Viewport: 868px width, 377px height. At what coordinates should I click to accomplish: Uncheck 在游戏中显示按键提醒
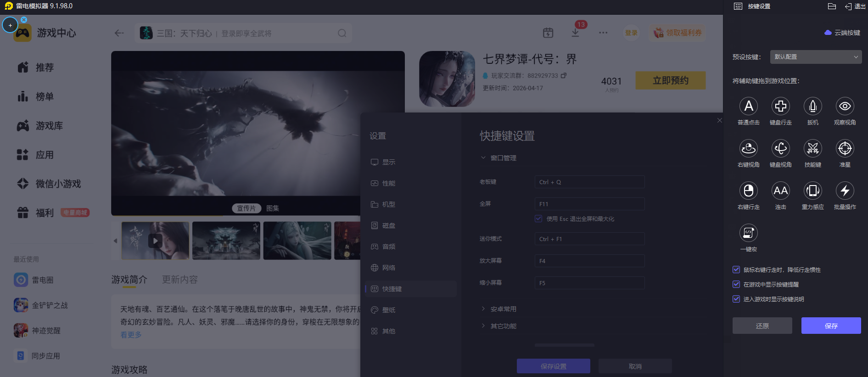[x=736, y=285]
